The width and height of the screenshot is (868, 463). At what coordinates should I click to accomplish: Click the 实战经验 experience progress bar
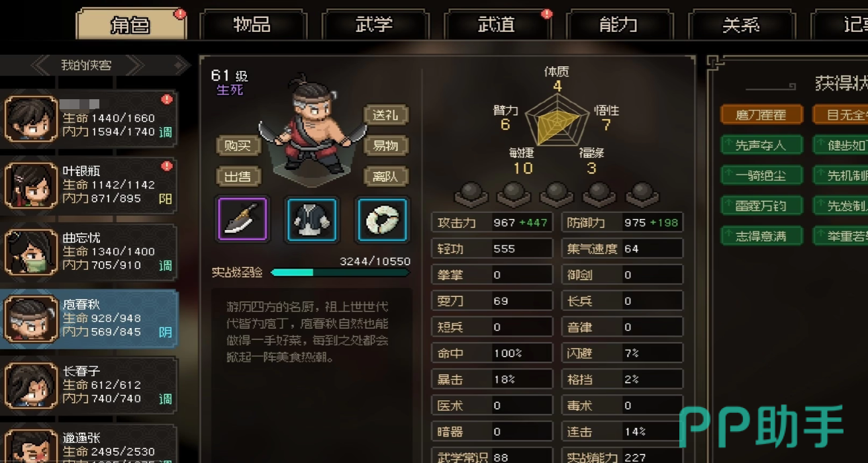pos(340,272)
